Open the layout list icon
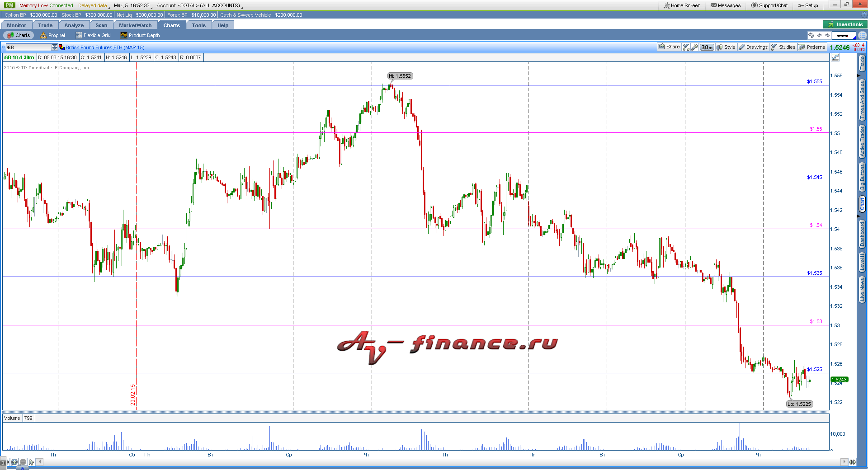 863,35
